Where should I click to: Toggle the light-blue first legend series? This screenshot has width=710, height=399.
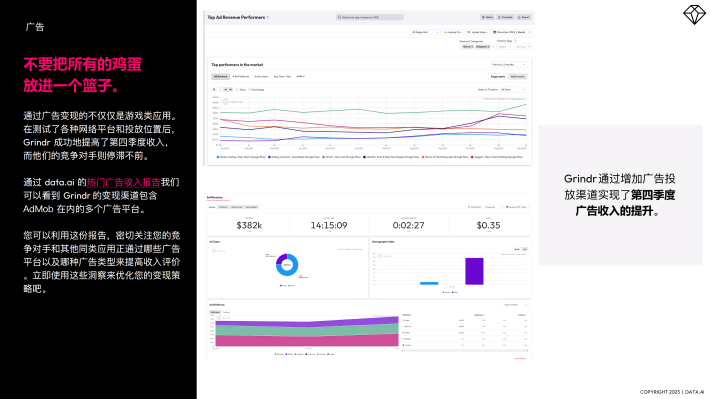click(x=241, y=157)
